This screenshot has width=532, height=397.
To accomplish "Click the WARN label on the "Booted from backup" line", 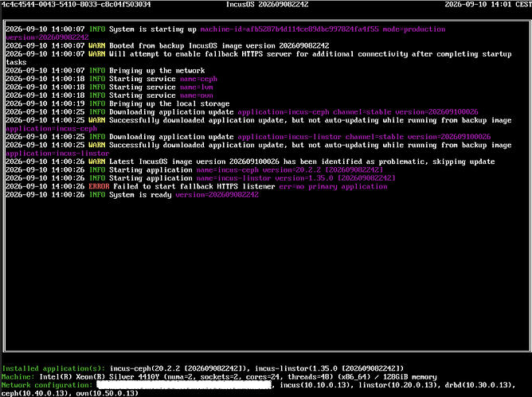I will coord(97,46).
